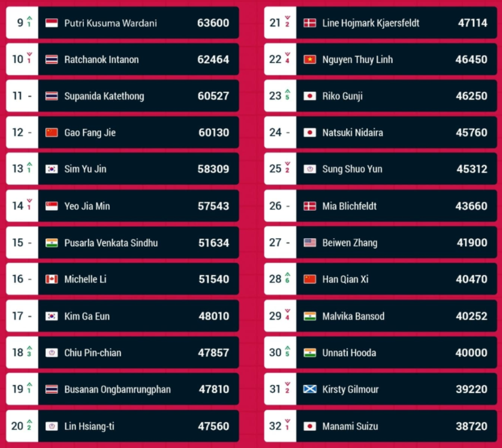Click Indonesia flag beside Putri Kusuma Wardani
The height and width of the screenshot is (448, 502).
tap(52, 23)
